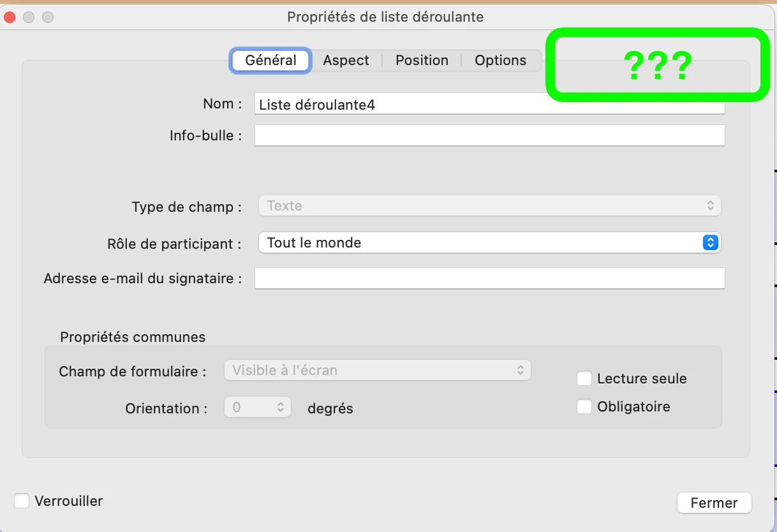777x532 pixels.
Task: Click the Nom text field
Action: [490, 104]
